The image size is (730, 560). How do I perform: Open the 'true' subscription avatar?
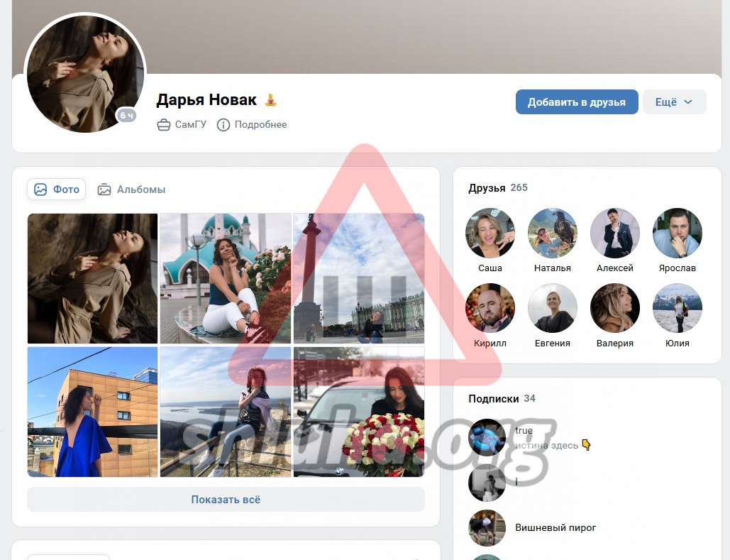(487, 437)
